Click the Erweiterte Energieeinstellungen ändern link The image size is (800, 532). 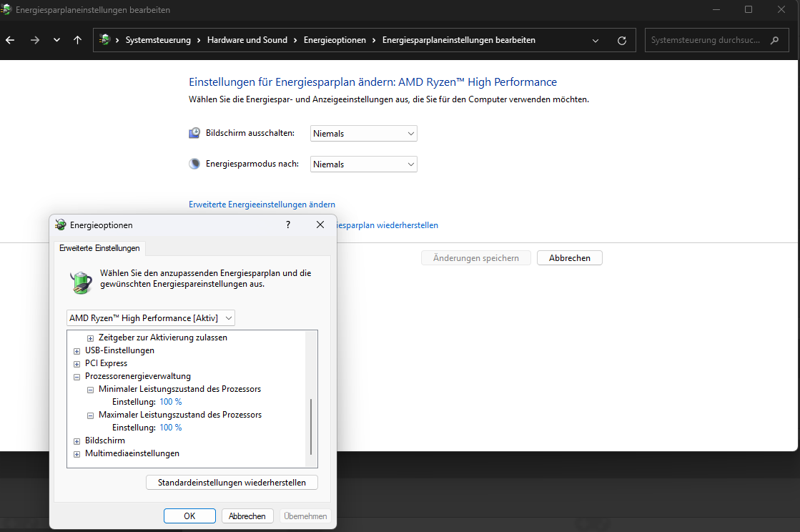click(x=262, y=205)
